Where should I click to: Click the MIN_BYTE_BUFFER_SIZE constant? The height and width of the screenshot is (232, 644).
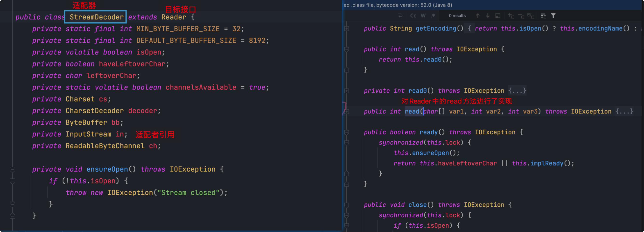tap(178, 29)
